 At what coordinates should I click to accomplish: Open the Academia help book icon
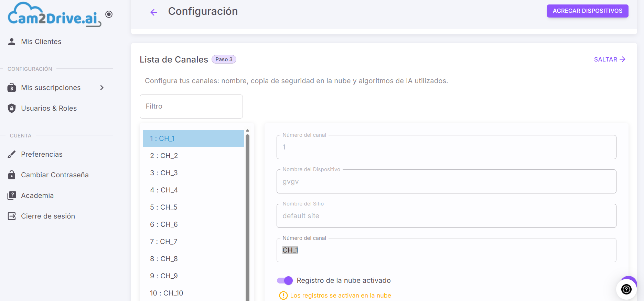point(12,196)
